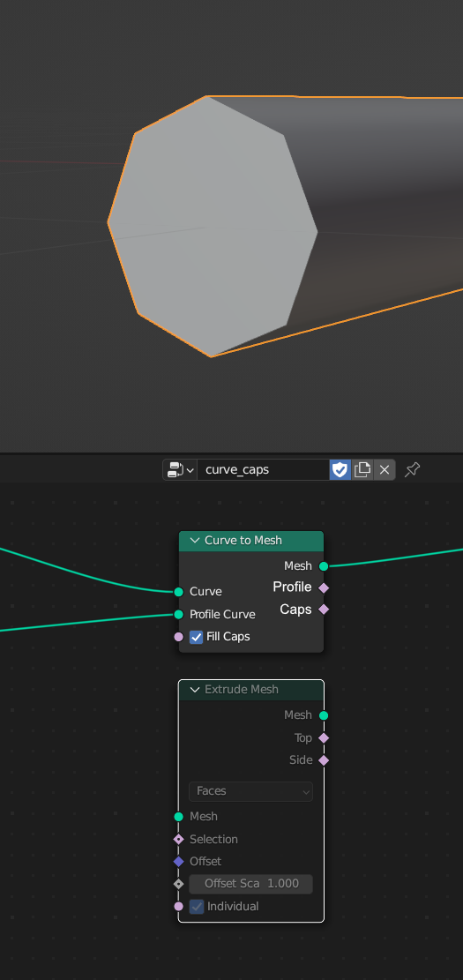Rename the curve_caps node group field

pos(263,469)
